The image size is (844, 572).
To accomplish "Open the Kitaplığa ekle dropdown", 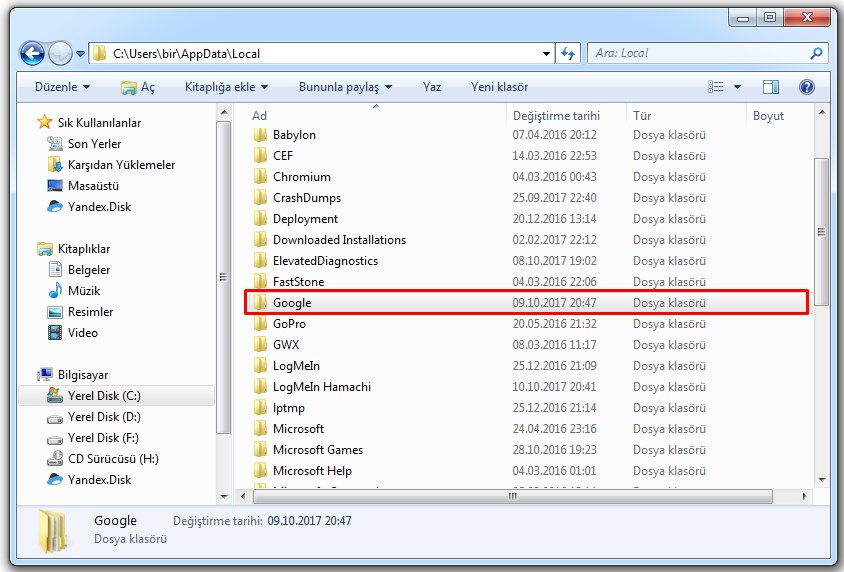I will point(226,87).
